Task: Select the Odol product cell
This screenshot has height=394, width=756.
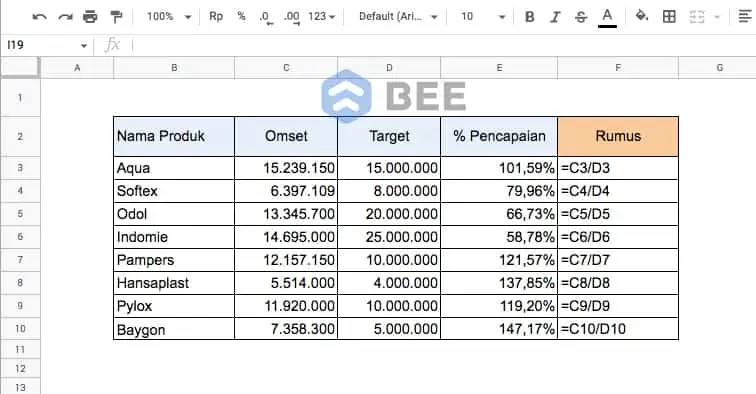Action: [x=174, y=214]
